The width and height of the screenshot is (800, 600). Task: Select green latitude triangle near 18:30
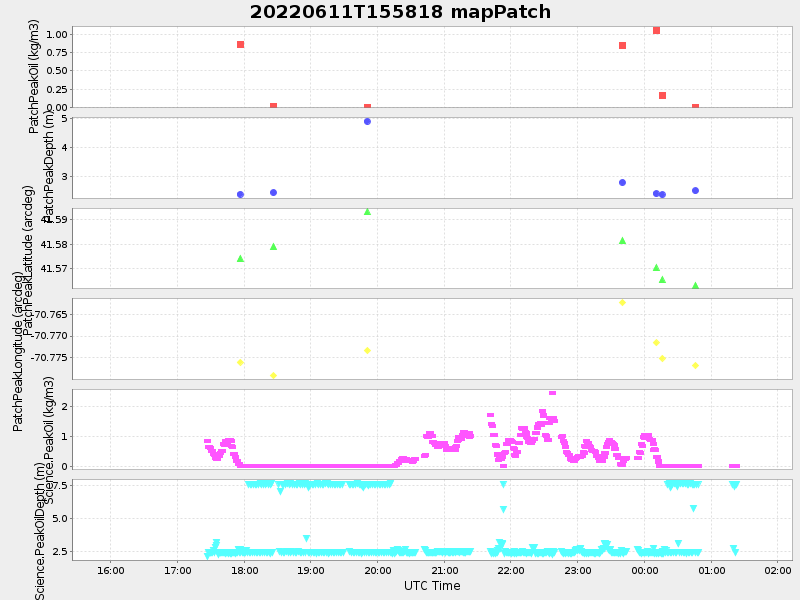(x=273, y=246)
